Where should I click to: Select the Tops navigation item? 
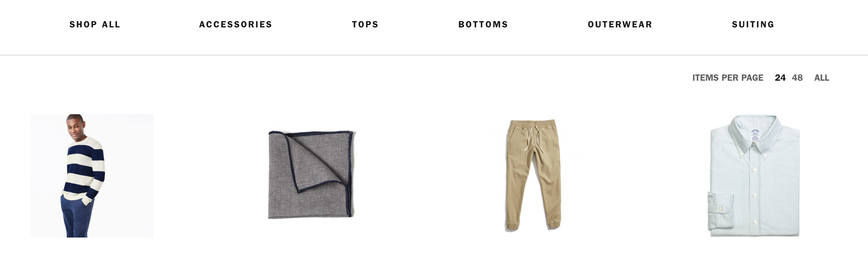point(365,24)
